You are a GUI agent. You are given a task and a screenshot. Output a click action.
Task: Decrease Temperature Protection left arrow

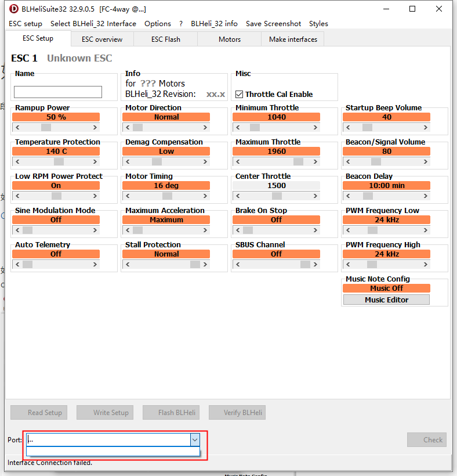[x=17, y=162]
